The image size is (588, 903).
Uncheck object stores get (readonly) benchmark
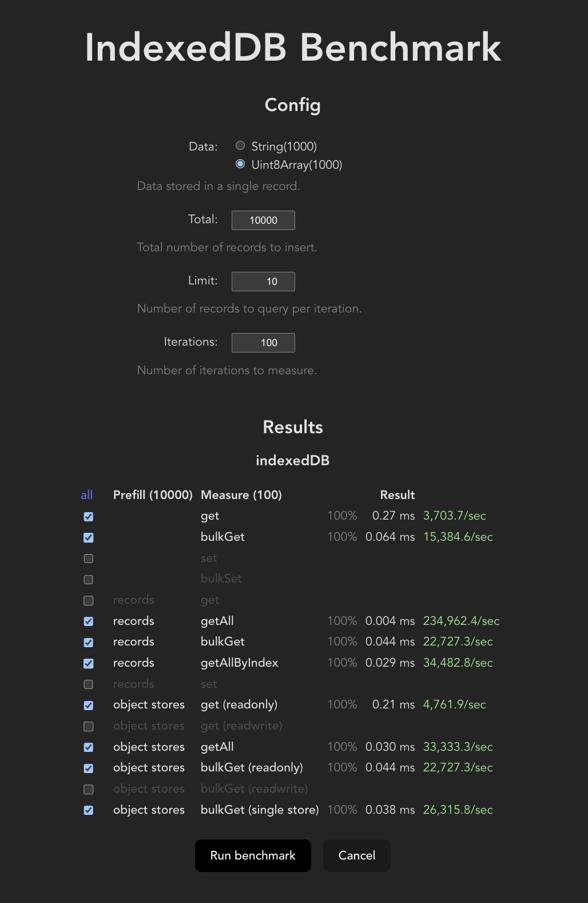point(88,705)
